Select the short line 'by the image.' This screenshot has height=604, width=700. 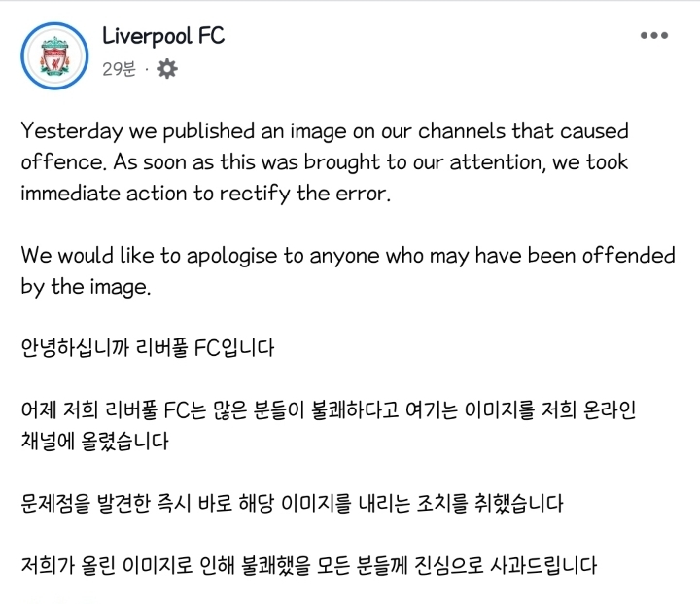click(x=86, y=287)
